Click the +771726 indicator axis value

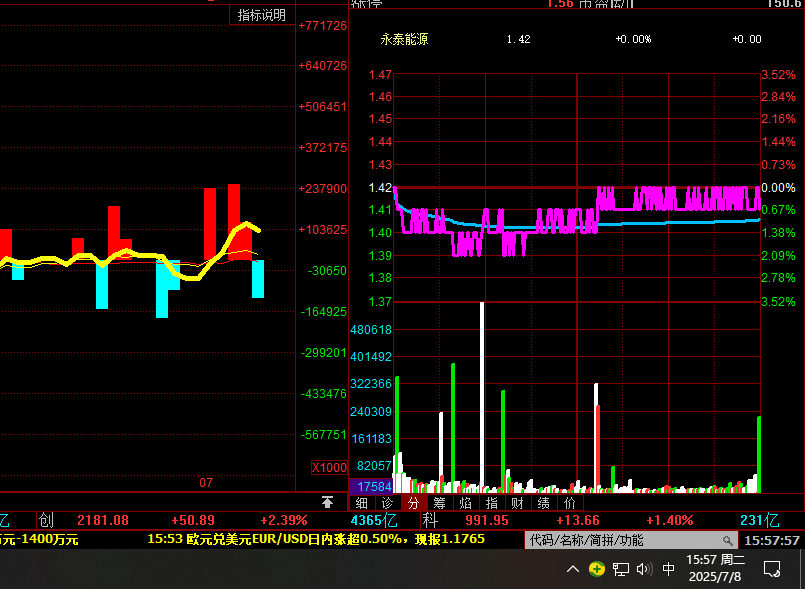click(322, 26)
